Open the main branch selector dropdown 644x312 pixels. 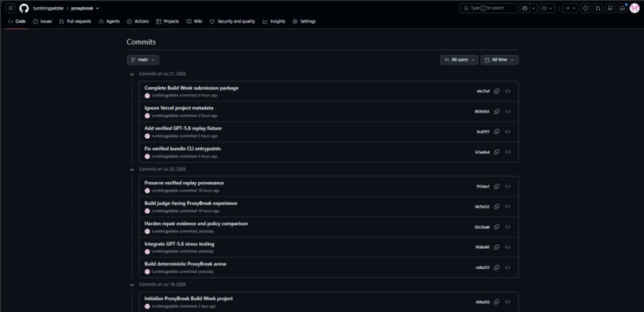(143, 60)
